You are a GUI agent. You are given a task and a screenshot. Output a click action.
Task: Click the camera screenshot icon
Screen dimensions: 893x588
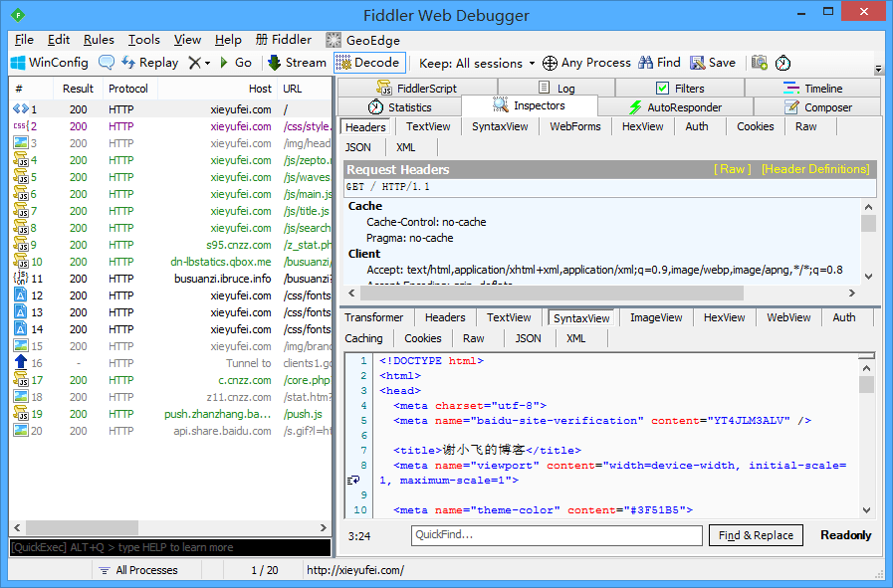click(760, 63)
